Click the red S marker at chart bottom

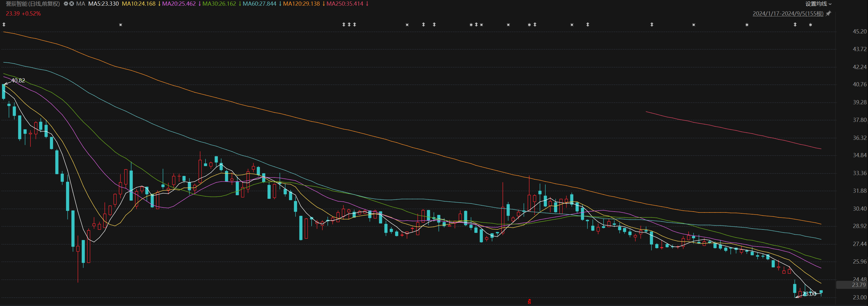[x=529, y=302]
